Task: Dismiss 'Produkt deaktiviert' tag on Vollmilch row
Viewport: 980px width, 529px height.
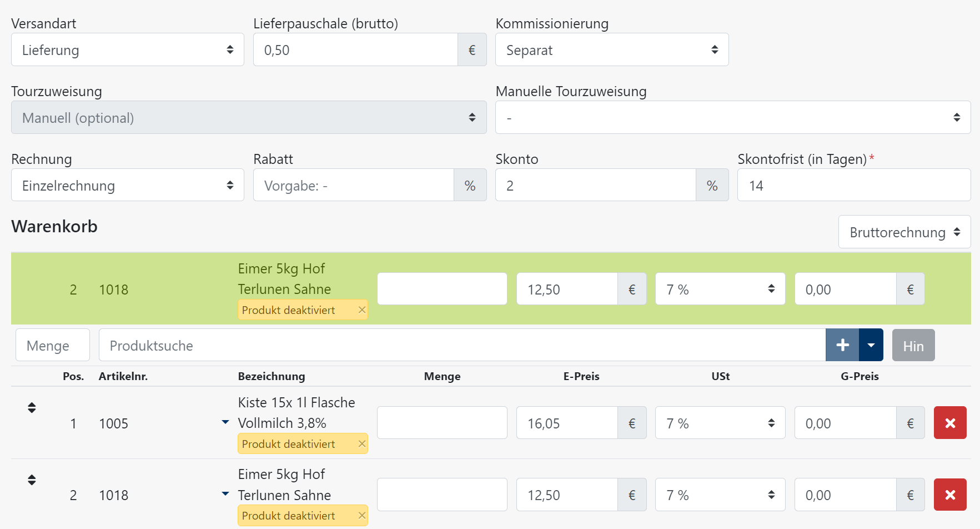Action: [x=361, y=444]
